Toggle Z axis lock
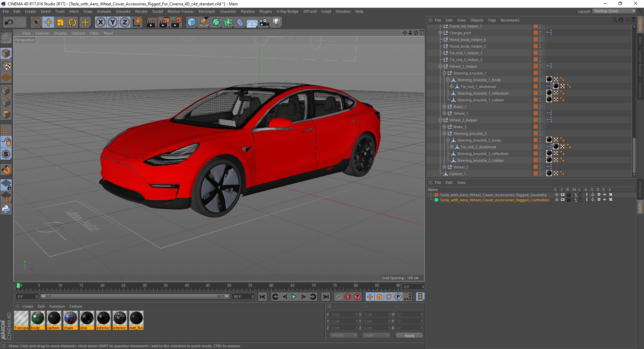The width and height of the screenshot is (644, 349). [x=125, y=22]
